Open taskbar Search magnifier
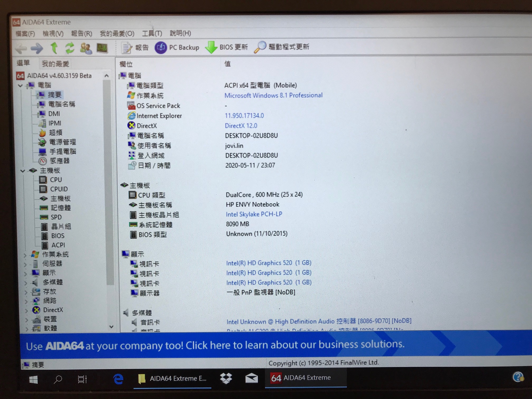This screenshot has height=399, width=532. coord(58,379)
